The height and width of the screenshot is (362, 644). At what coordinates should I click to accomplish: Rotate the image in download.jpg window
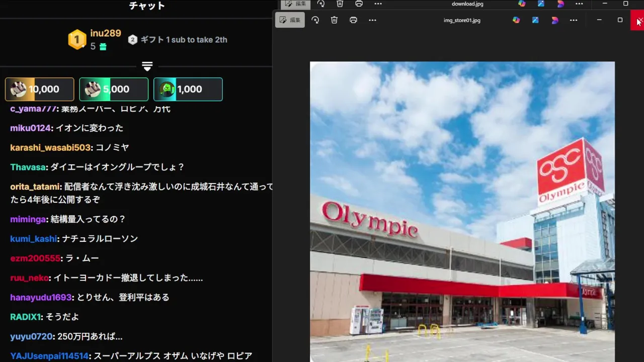(321, 4)
